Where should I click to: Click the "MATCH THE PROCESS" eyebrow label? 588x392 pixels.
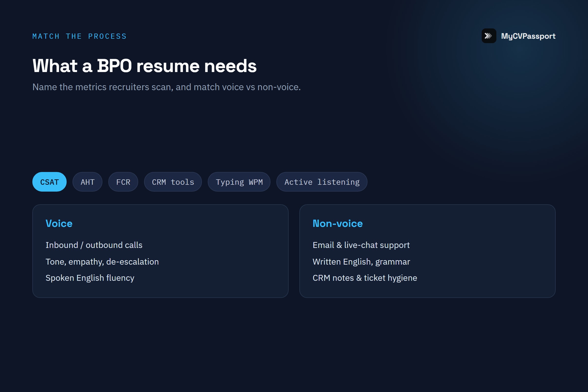(x=79, y=36)
